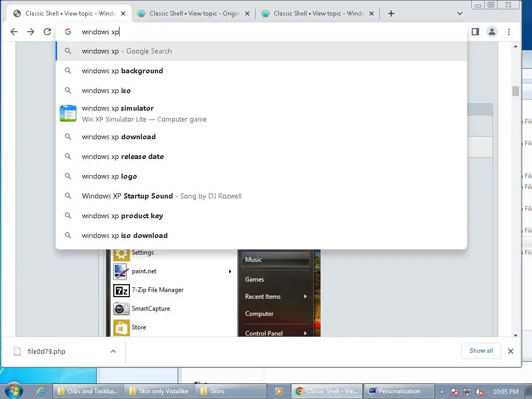Expand the Control Panel arrow
This screenshot has height=399, width=532.
[x=305, y=333]
